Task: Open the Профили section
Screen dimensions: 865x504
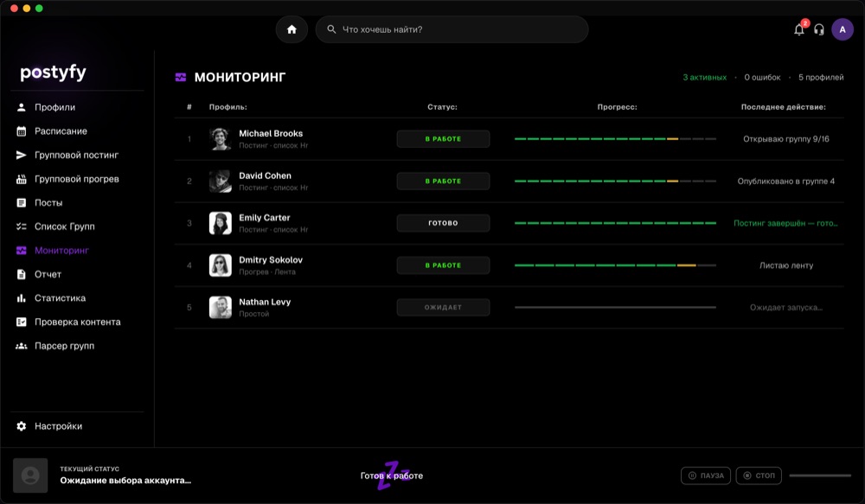Action: click(x=54, y=107)
